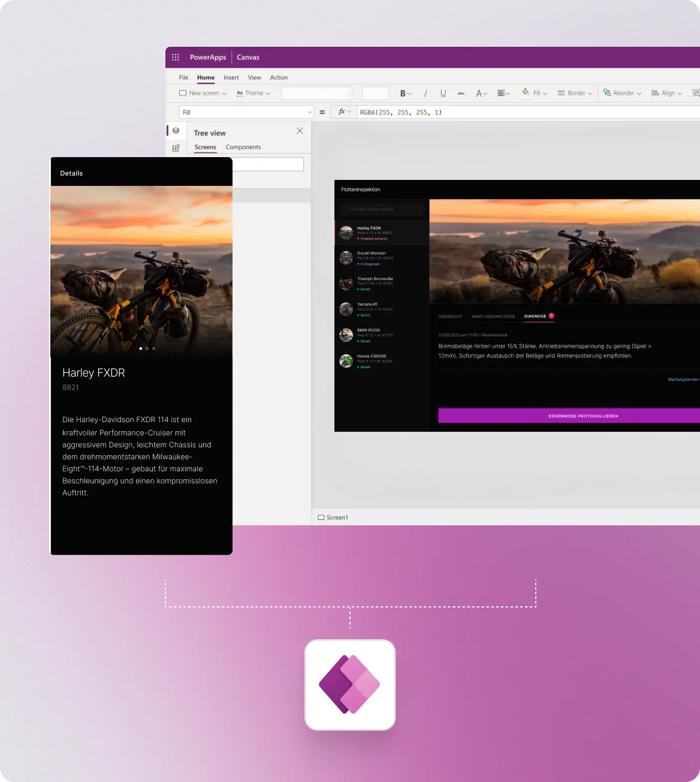Expand the Align options
This screenshot has width=700, height=782.
coord(666,93)
